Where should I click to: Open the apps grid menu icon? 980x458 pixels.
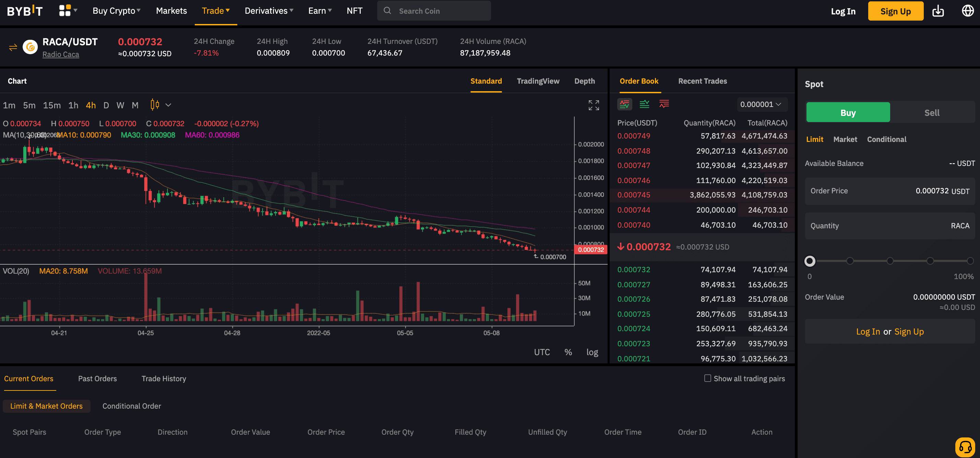coord(65,11)
